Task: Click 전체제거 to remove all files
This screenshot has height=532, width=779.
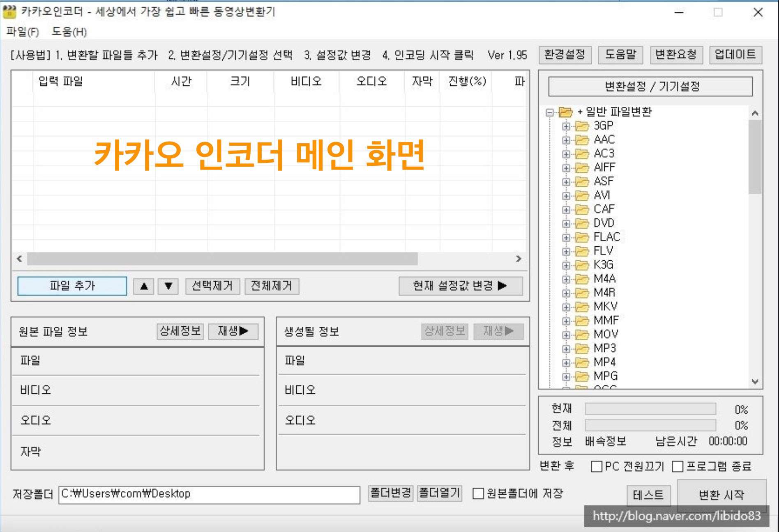Action: click(272, 286)
